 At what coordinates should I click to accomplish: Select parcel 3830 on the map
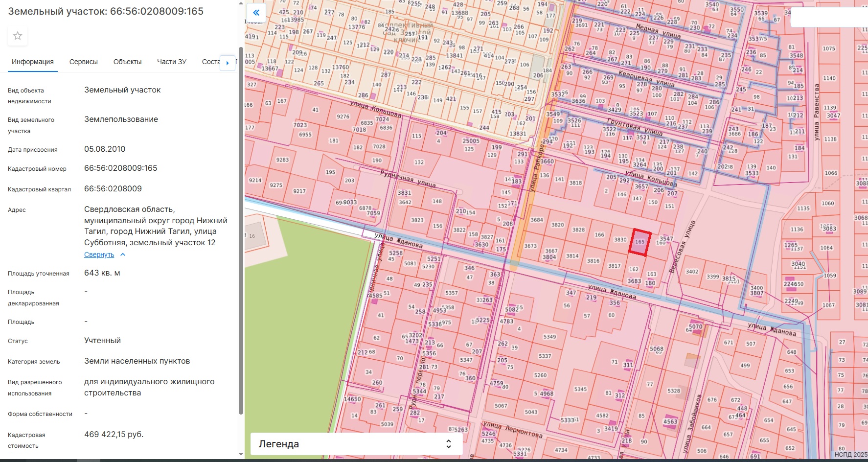pos(620,240)
